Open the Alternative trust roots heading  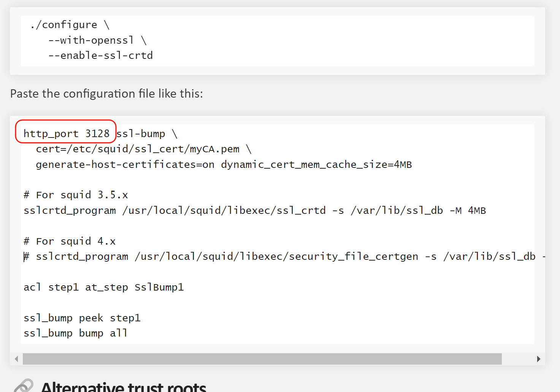click(124, 387)
